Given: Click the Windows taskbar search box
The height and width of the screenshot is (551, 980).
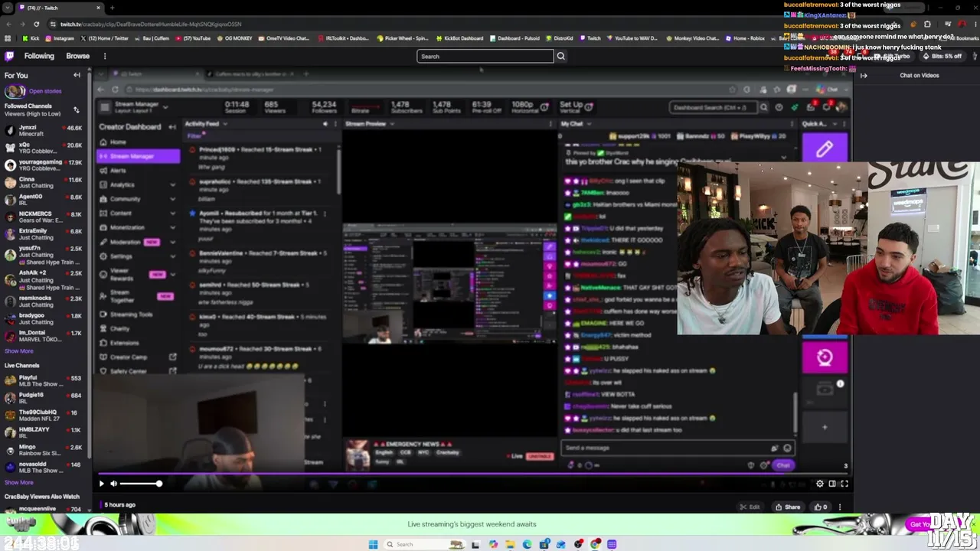Looking at the screenshot, I should tap(424, 544).
